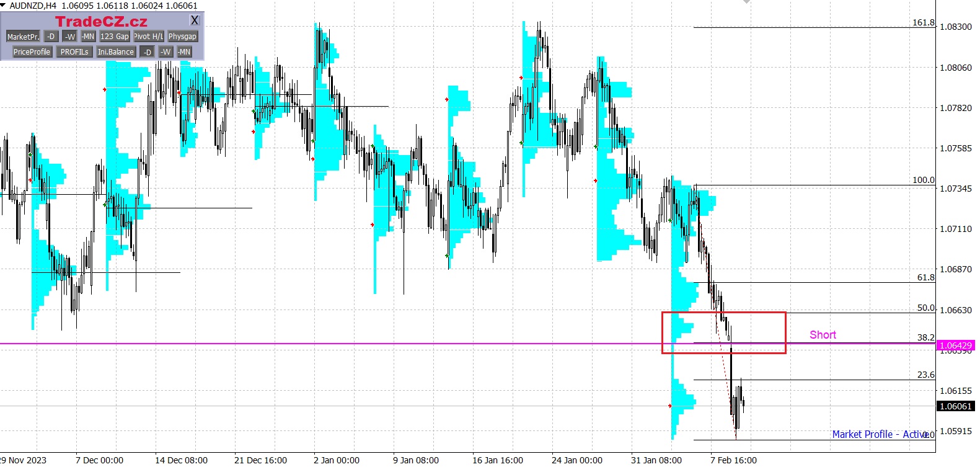
Task: Toggle the -W button beside MarketPr.
Action: tap(70, 37)
